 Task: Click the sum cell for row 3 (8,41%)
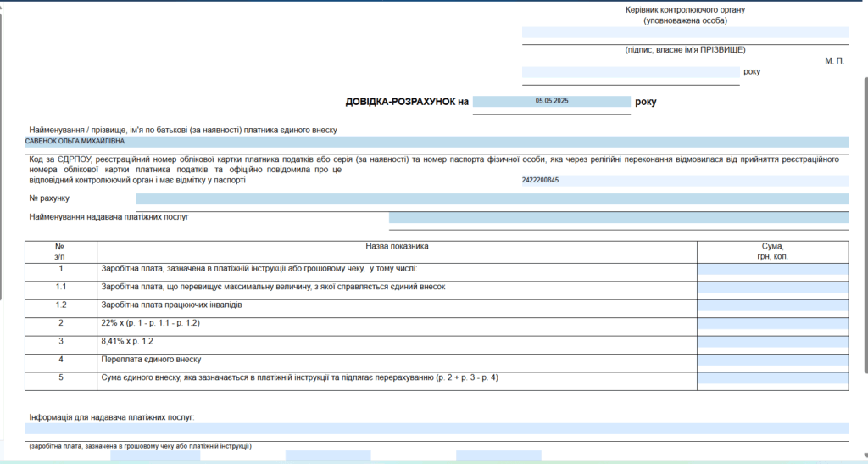773,342
